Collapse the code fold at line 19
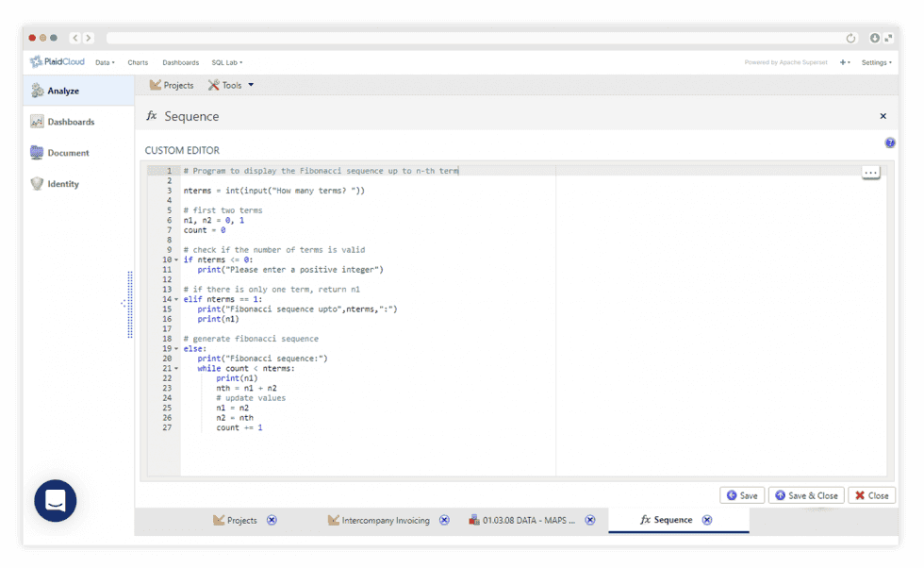The image size is (924, 568). [x=176, y=349]
